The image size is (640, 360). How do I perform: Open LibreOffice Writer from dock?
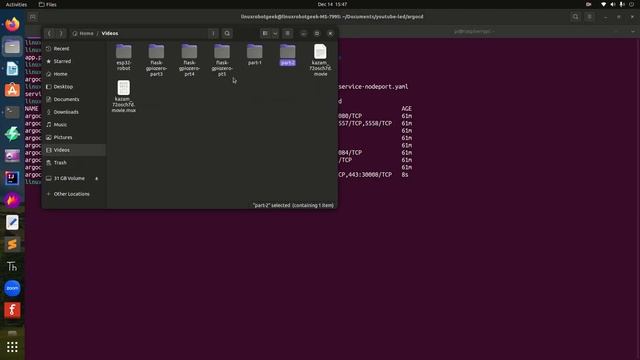[x=12, y=69]
